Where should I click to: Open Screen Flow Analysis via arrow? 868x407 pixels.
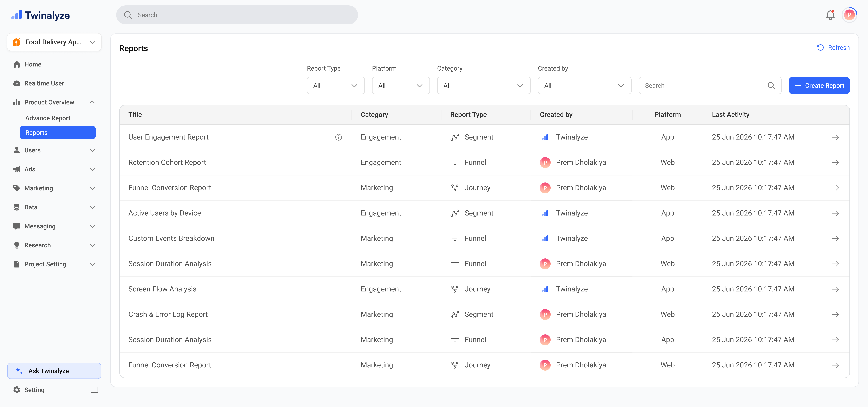(835, 289)
